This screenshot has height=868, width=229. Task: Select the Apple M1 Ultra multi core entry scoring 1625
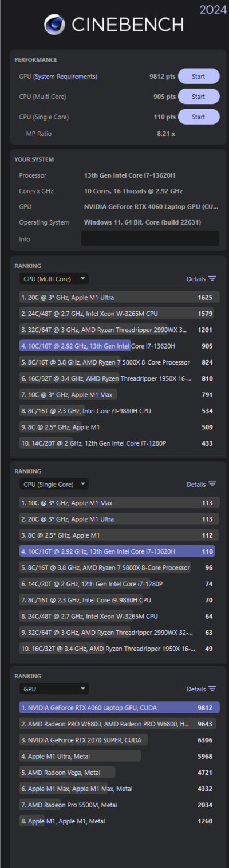click(117, 297)
